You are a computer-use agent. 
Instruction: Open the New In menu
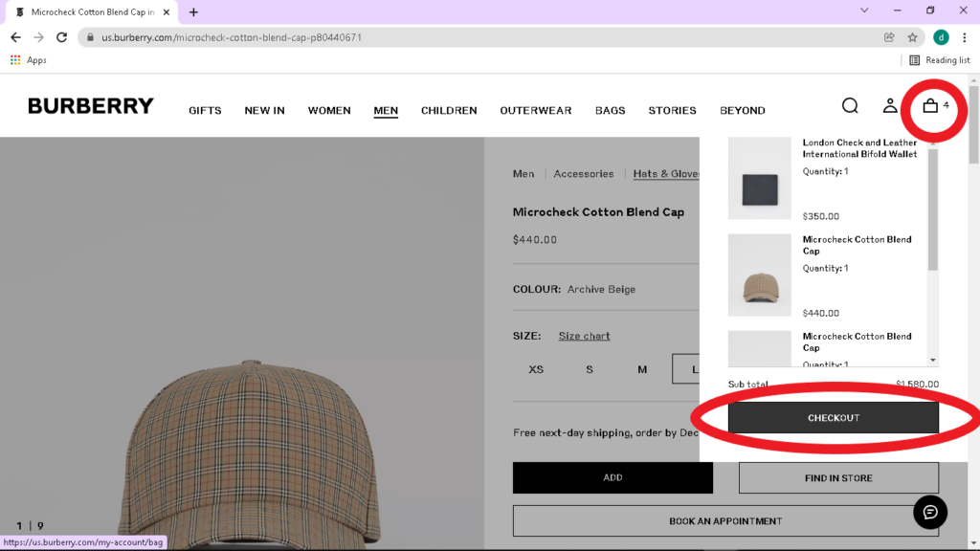pos(264,111)
